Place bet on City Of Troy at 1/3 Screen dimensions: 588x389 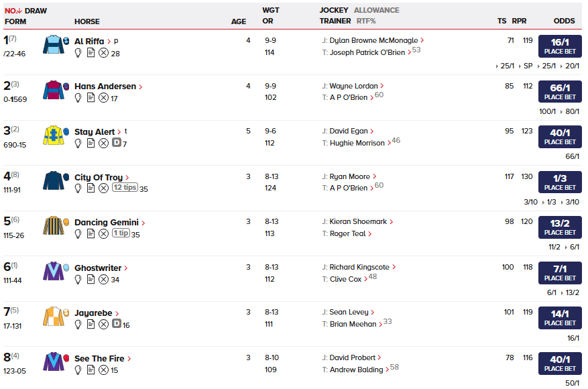click(x=560, y=183)
